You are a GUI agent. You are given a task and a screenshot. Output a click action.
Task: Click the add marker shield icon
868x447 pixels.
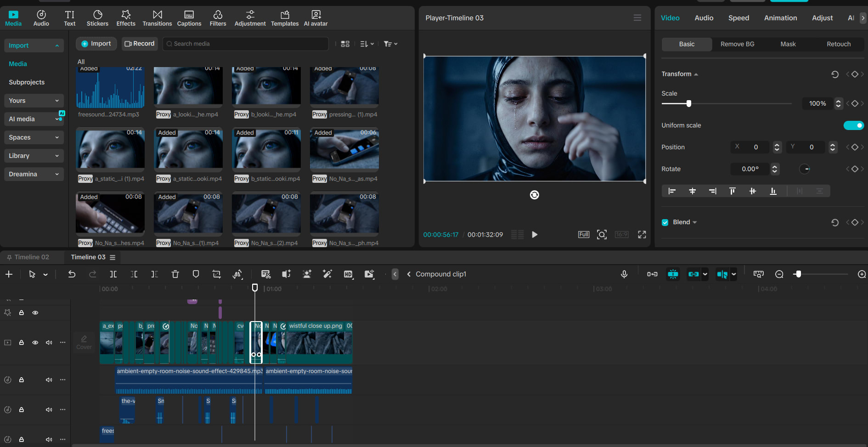(x=196, y=274)
